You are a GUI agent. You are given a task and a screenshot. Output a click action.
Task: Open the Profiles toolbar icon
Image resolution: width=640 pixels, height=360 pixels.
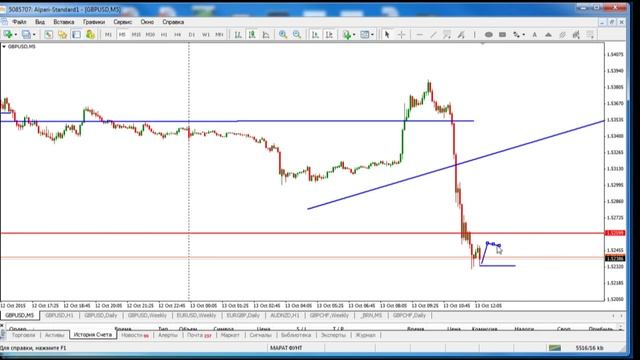tap(26, 35)
